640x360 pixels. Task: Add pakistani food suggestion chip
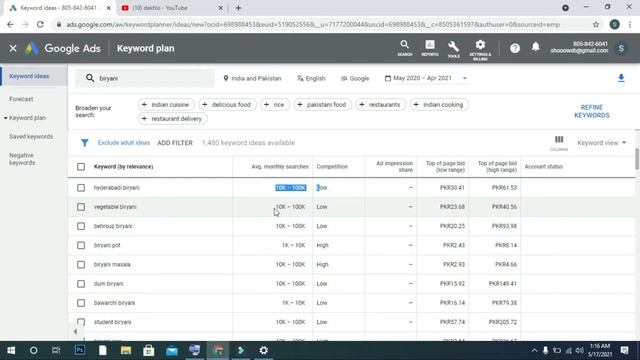click(322, 105)
